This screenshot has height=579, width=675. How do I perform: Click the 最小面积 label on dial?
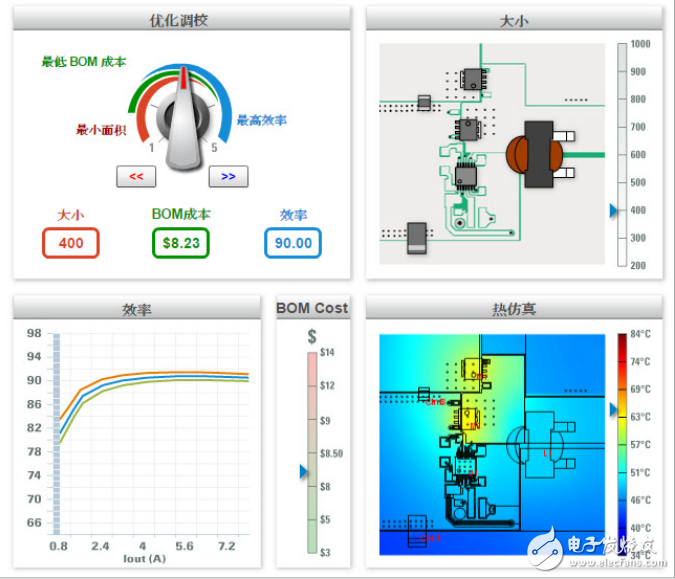pos(102,130)
